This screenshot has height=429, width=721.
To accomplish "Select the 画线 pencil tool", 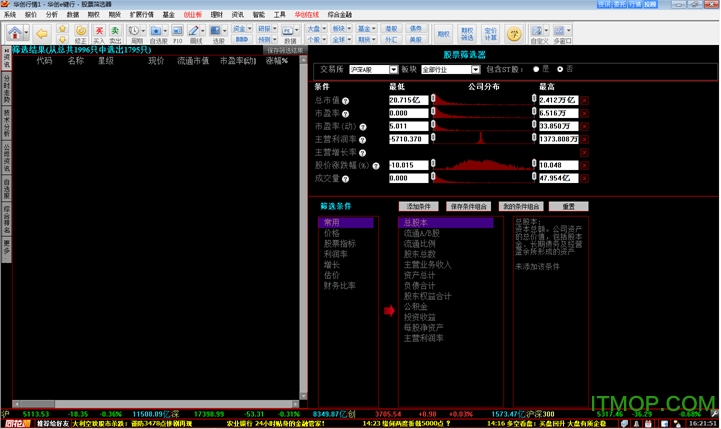I will 194,31.
